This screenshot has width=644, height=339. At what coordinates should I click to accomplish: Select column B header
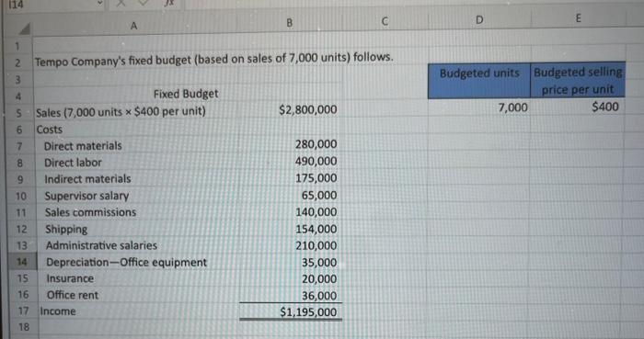pyautogui.click(x=289, y=23)
